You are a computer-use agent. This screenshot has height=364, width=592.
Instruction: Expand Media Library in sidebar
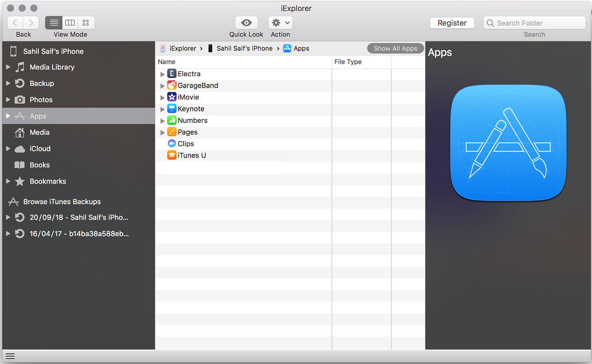click(x=8, y=67)
